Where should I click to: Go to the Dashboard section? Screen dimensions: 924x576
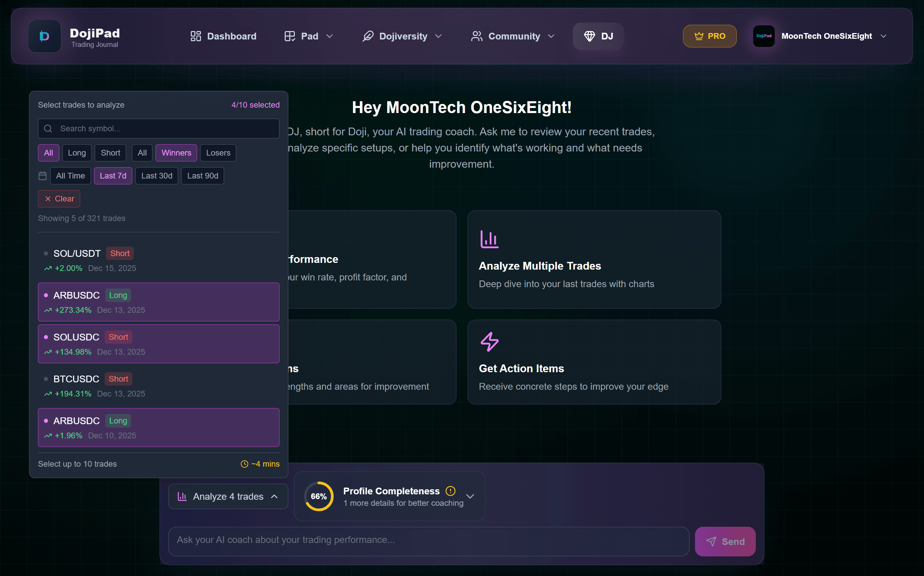[223, 36]
